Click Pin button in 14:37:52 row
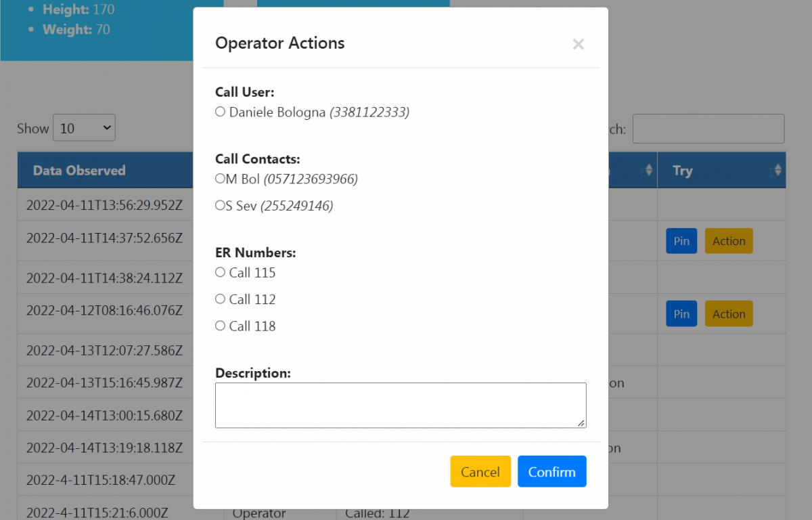The height and width of the screenshot is (520, 812). 681,241
